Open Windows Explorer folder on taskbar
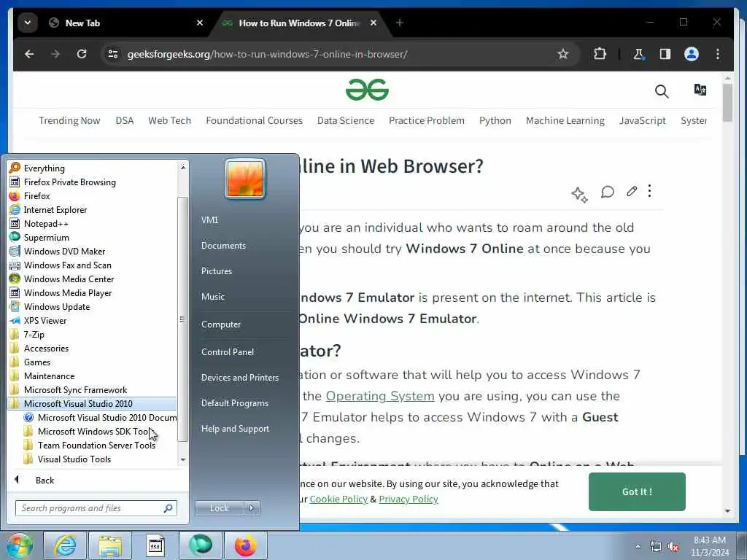747x560 pixels. click(110, 545)
